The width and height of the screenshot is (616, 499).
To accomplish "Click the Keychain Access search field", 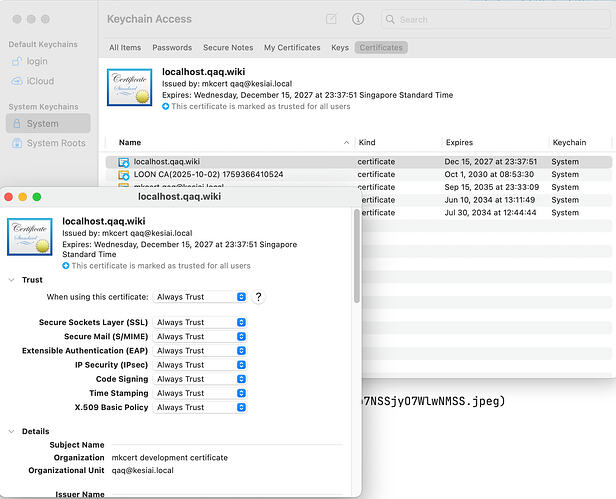I will 496,19.
